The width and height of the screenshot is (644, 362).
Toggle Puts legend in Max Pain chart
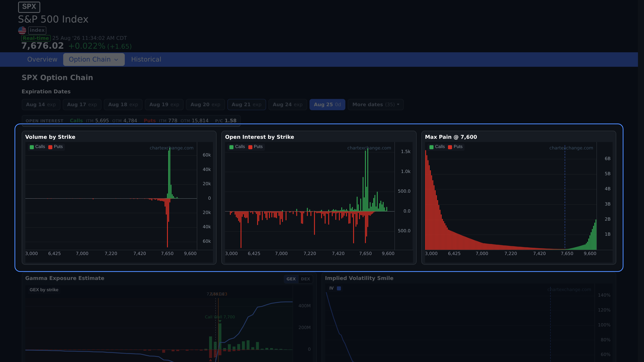point(455,147)
